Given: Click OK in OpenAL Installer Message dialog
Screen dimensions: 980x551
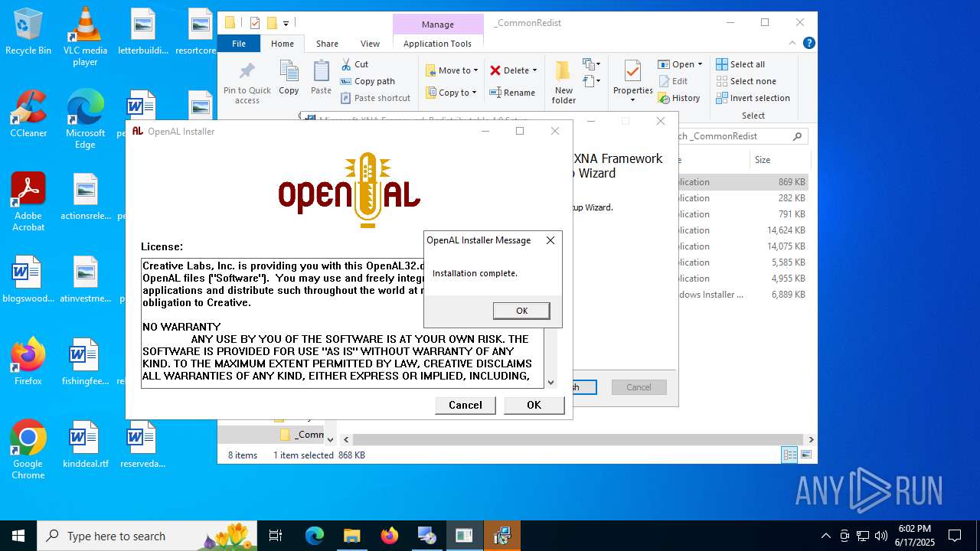Looking at the screenshot, I should click(x=521, y=311).
